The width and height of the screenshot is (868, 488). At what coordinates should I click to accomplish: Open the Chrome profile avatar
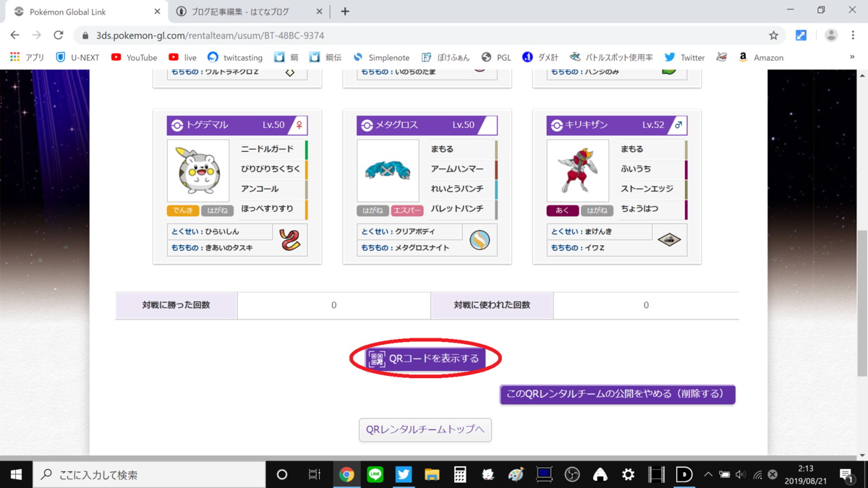pyautogui.click(x=831, y=35)
